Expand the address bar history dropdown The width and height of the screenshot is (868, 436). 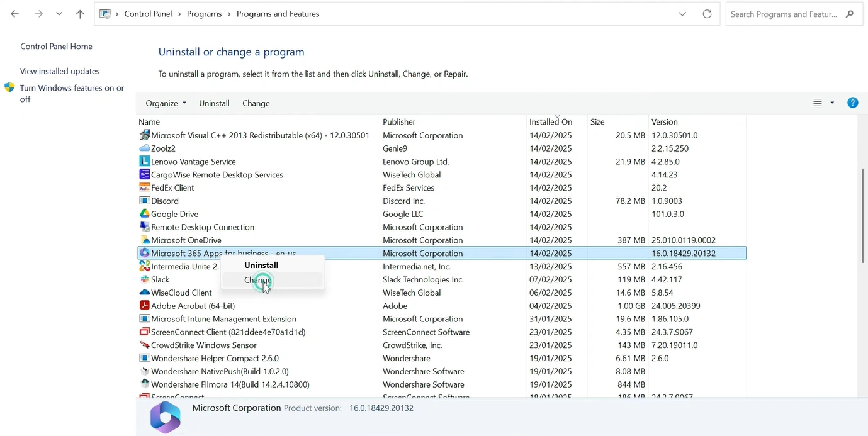tap(682, 14)
